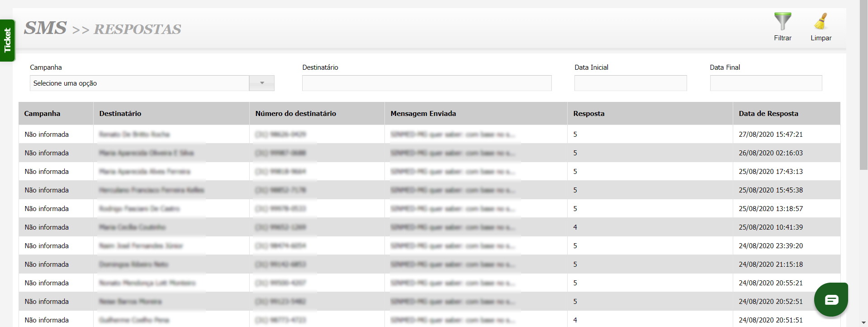Click the row dated 24/08/2020 23:39:20
The image size is (868, 327).
click(770, 246)
